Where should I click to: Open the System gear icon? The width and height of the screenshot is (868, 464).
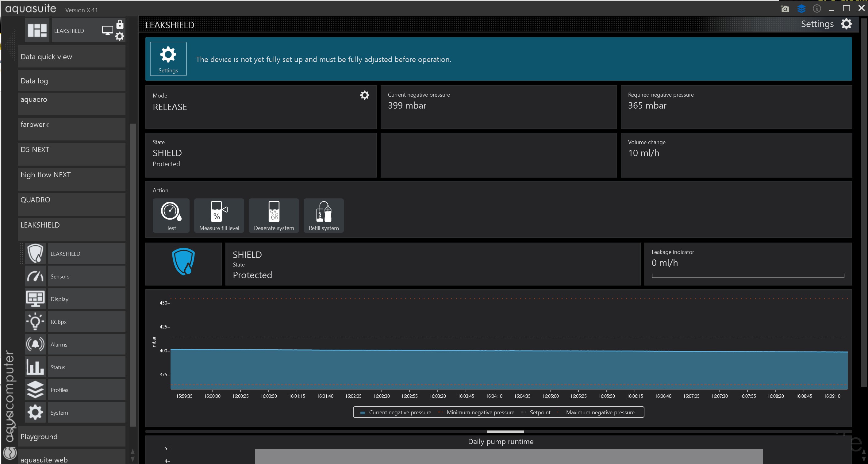point(35,412)
